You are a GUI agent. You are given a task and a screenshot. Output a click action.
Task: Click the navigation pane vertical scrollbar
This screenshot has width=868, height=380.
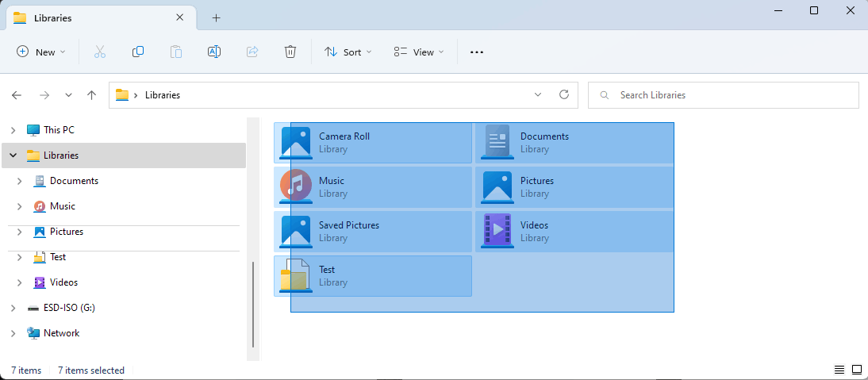point(253,304)
